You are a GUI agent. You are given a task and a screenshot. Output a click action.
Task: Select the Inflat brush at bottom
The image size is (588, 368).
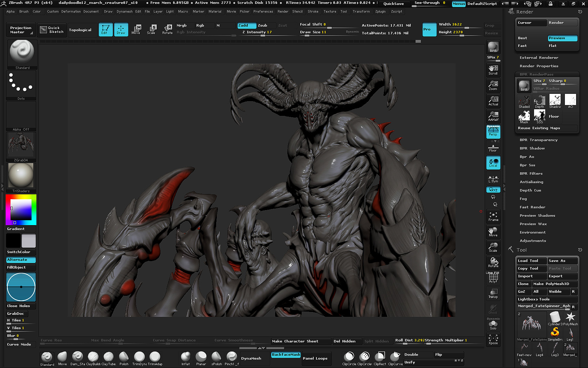[x=186, y=359]
